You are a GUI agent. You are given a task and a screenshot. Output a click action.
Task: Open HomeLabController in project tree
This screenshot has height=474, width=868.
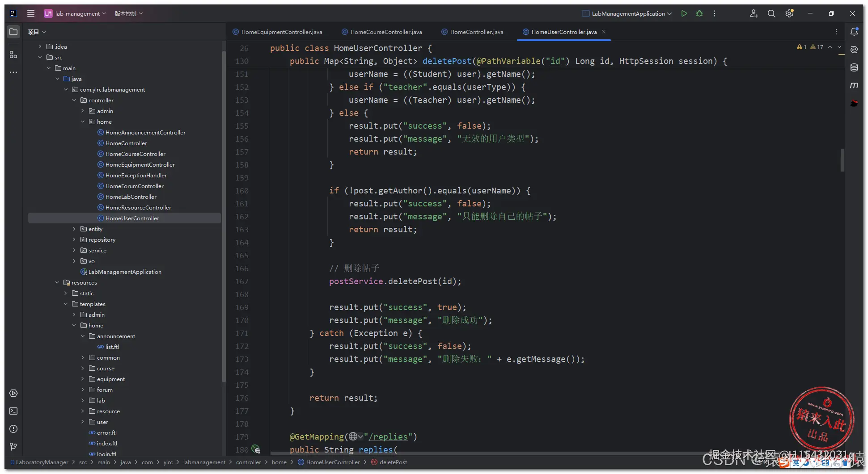point(131,197)
